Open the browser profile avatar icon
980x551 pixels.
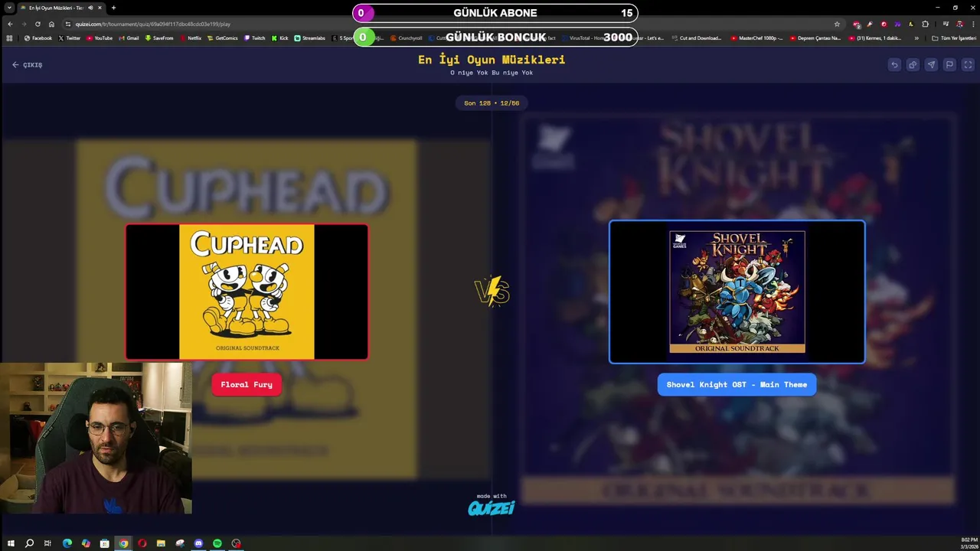[959, 24]
